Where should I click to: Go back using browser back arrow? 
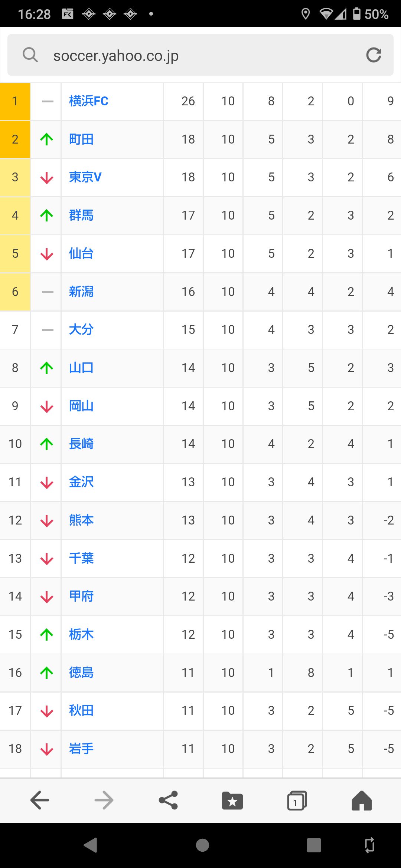coord(40,800)
